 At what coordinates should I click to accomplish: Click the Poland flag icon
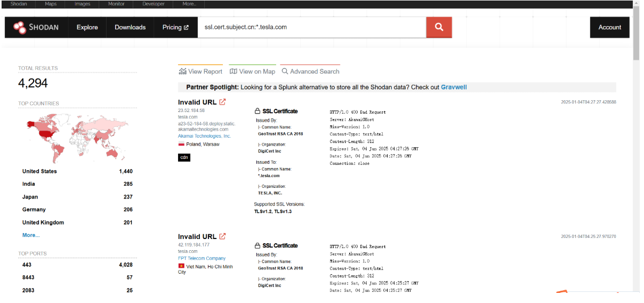pyautogui.click(x=181, y=144)
